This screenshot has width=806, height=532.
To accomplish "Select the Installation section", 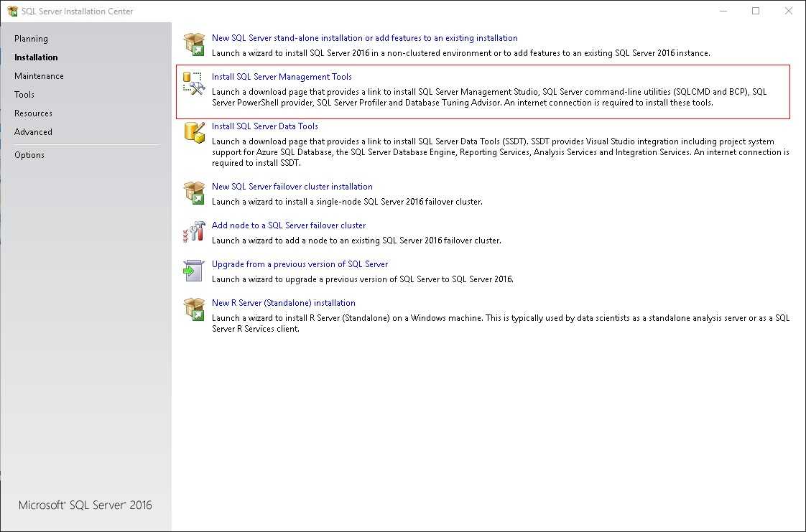I will coord(36,57).
